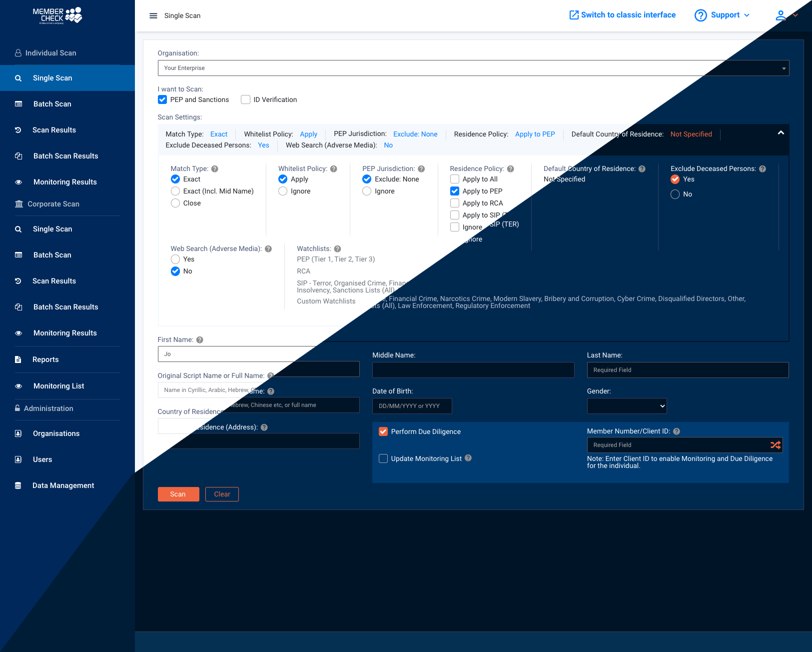
Task: Click the Whitelist Policy help icon
Action: [x=334, y=169]
